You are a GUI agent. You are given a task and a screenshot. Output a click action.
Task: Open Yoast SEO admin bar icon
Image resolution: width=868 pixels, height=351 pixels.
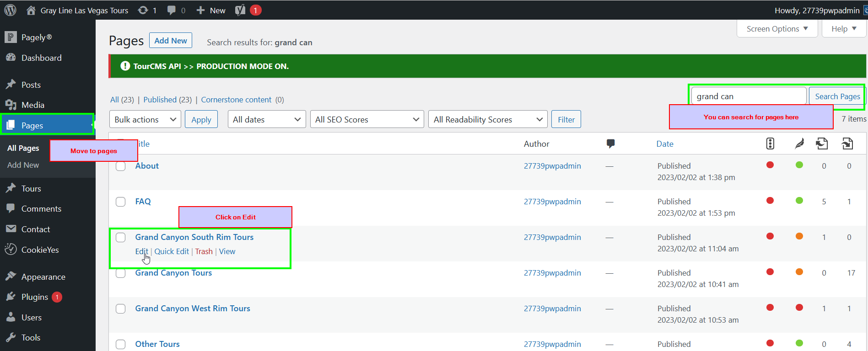pyautogui.click(x=240, y=10)
